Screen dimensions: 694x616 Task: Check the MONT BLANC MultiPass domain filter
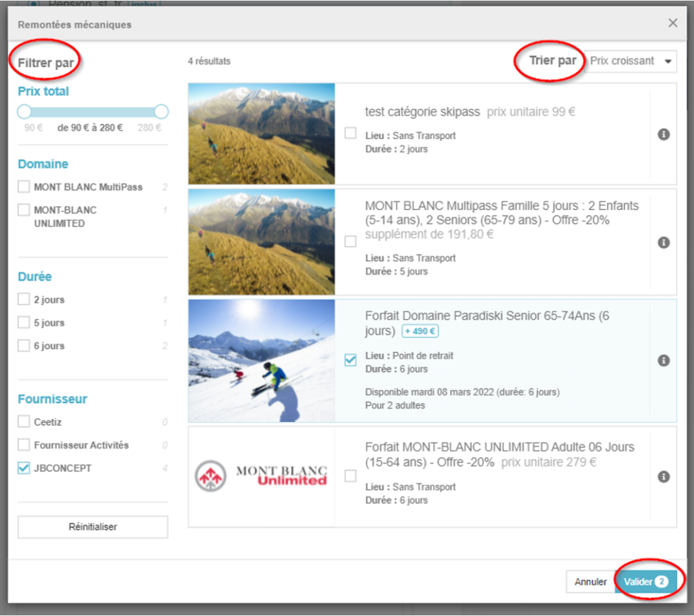pos(24,187)
